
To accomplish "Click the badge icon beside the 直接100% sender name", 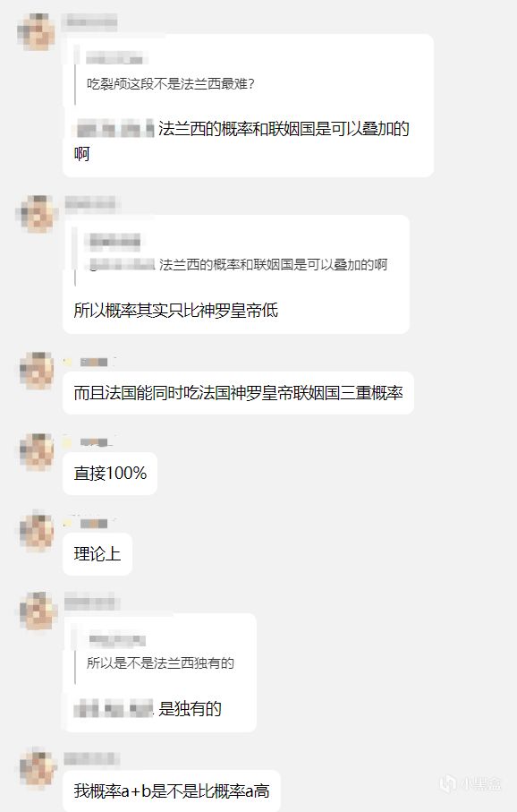I will (68, 442).
